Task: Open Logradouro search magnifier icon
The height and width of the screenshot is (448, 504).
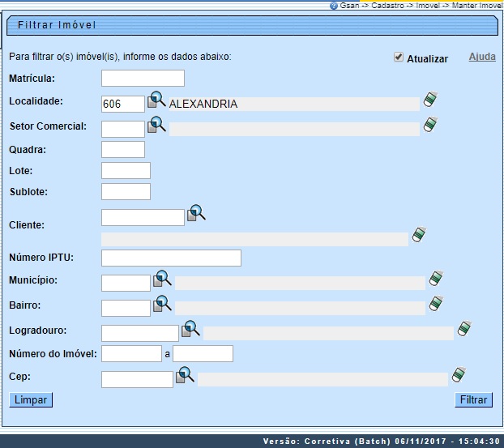Action: click(x=190, y=328)
